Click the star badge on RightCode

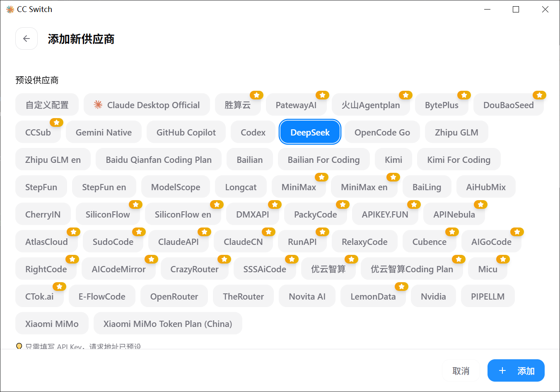[72, 259]
